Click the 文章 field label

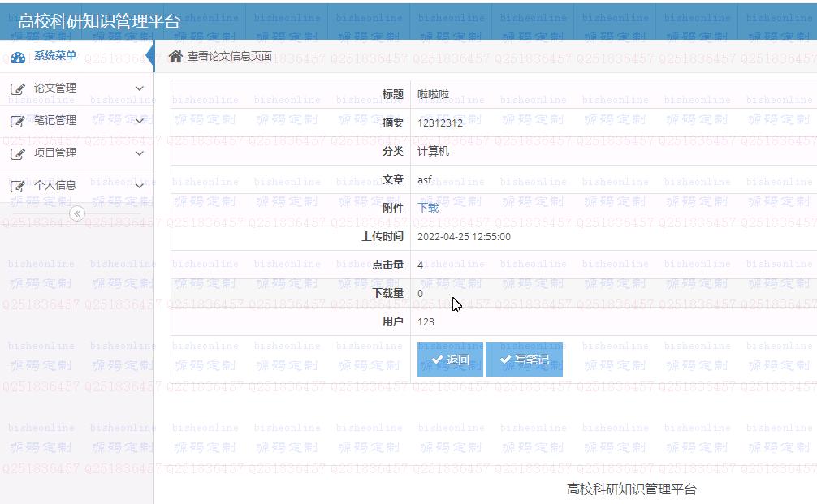pyautogui.click(x=393, y=179)
